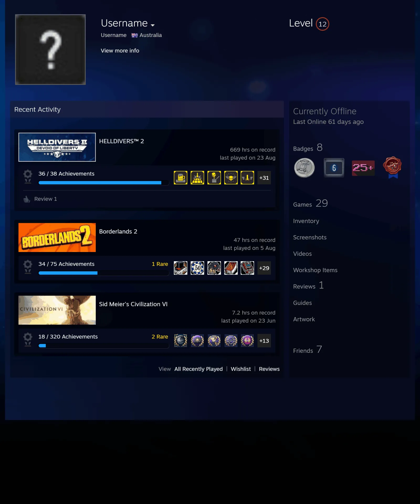Click the Borderlands 2 achievement progress bar
Screen dimensions: 420x504
click(x=103, y=273)
